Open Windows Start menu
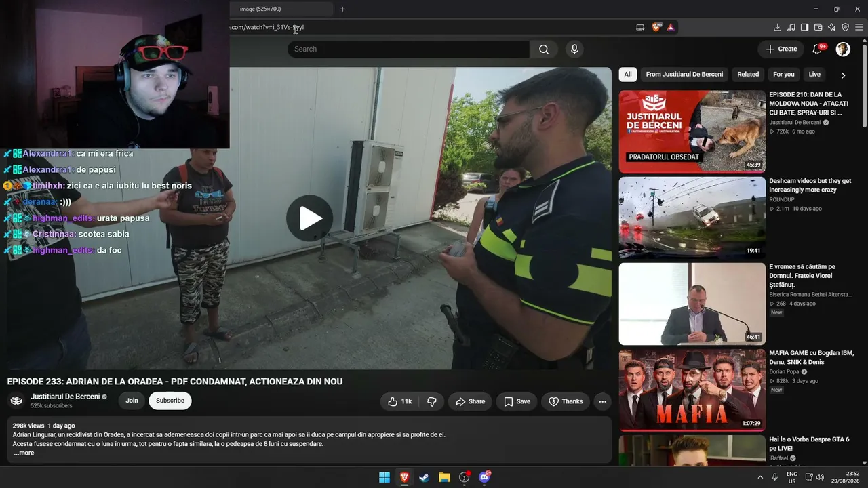The height and width of the screenshot is (488, 868). (384, 477)
